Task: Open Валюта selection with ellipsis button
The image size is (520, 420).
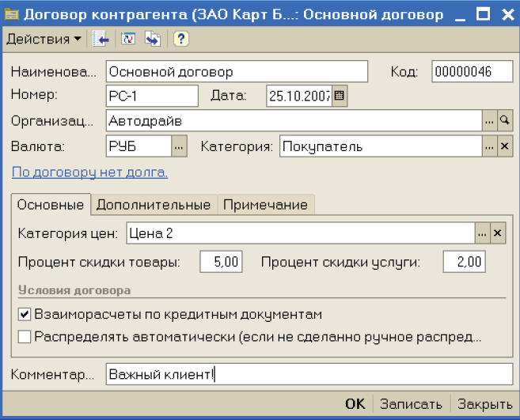Action: pyautogui.click(x=179, y=146)
